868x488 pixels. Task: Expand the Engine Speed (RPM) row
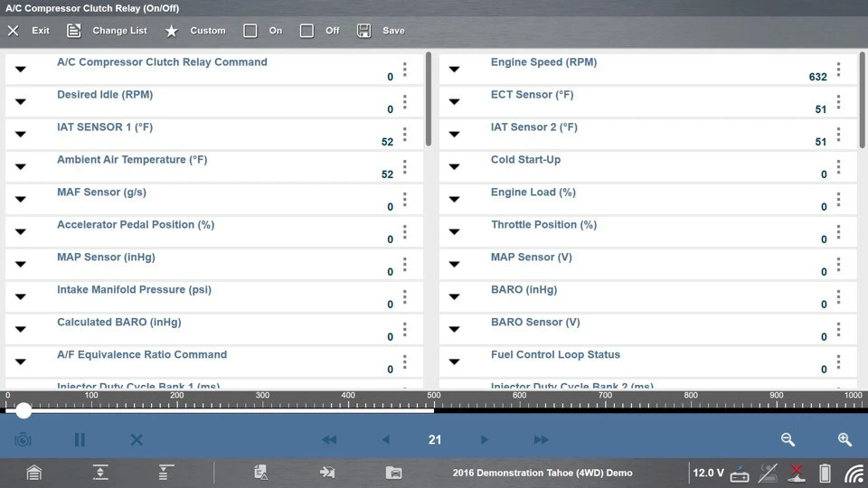pyautogui.click(x=455, y=70)
